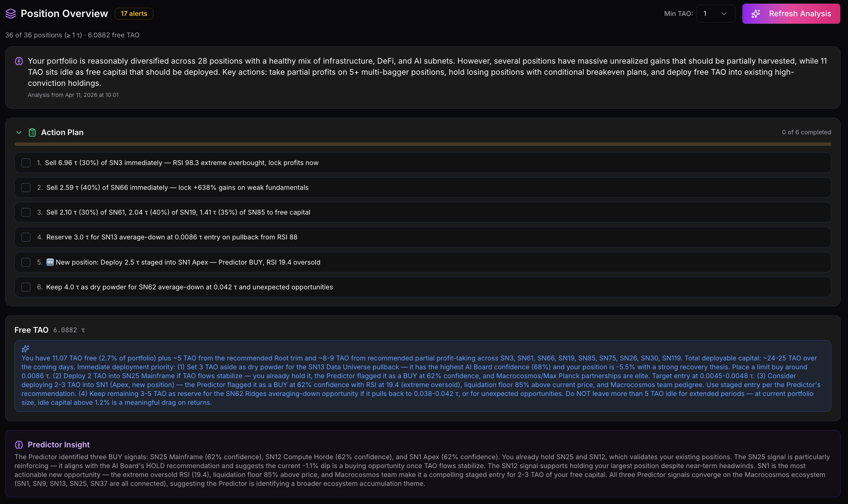The height and width of the screenshot is (504, 848).
Task: Click the '0 of 6 completed' text
Action: pyautogui.click(x=807, y=132)
